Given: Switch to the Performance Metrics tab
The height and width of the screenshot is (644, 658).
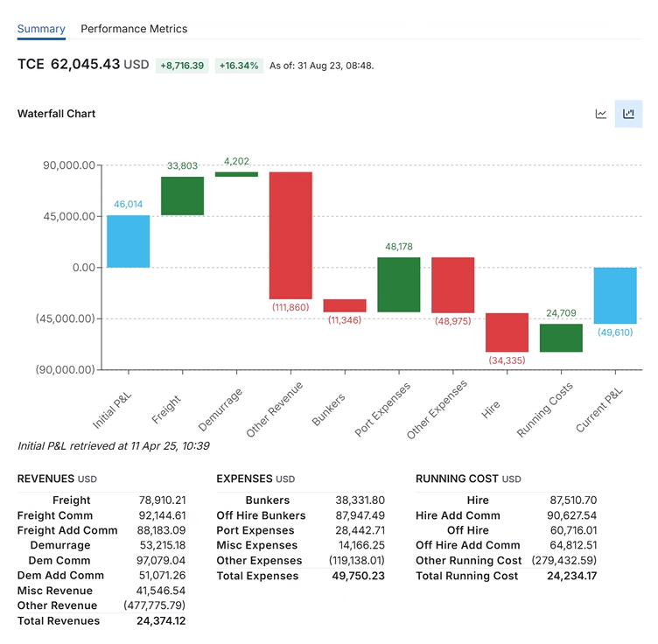Looking at the screenshot, I should pyautogui.click(x=134, y=29).
